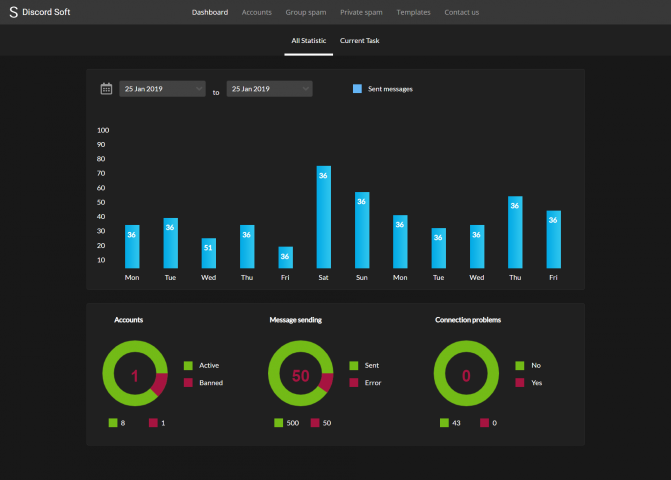Click the value 43 under Connection problems

click(x=456, y=423)
